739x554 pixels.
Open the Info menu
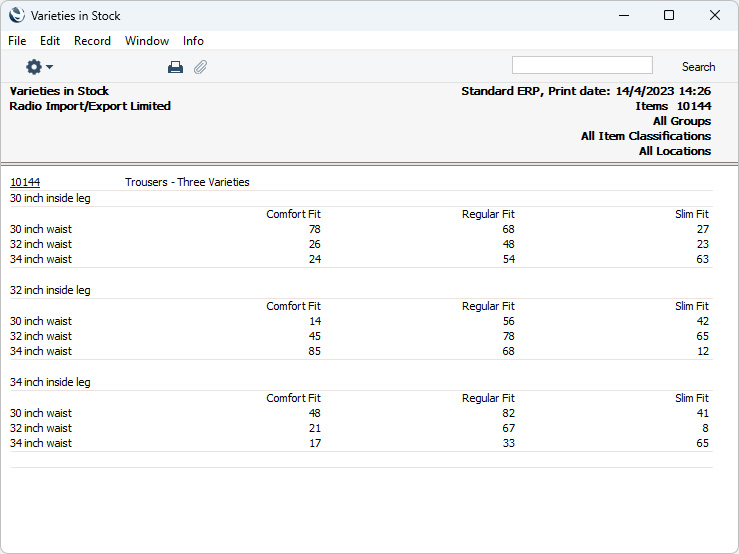click(193, 41)
